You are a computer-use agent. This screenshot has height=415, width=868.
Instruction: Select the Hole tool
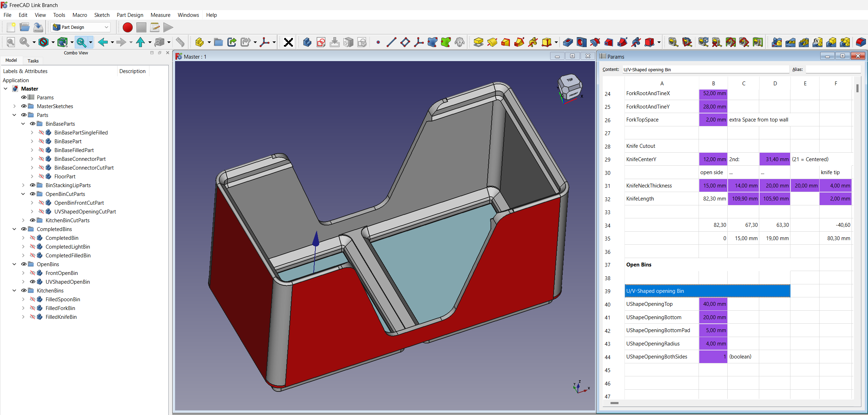pos(581,42)
